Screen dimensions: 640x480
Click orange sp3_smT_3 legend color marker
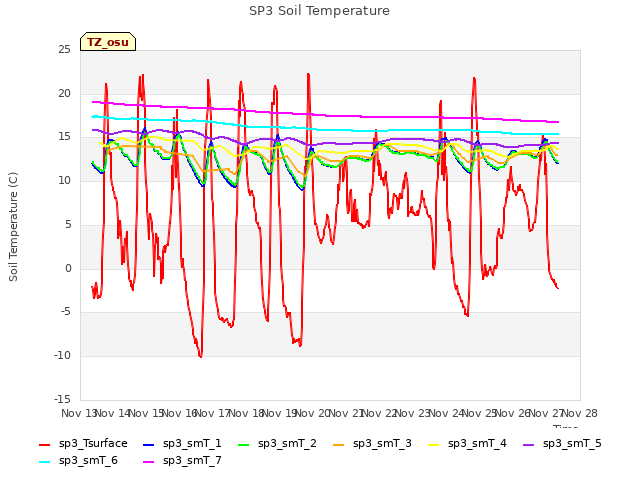(x=338, y=444)
